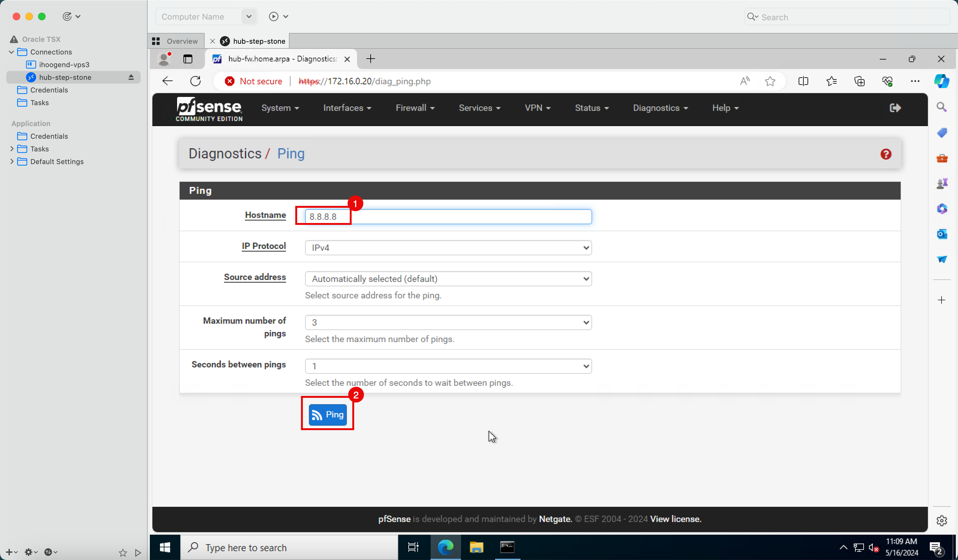Screen dimensions: 958x560
Task: Click the Microsoft Edge taskbar icon
Action: click(x=445, y=547)
